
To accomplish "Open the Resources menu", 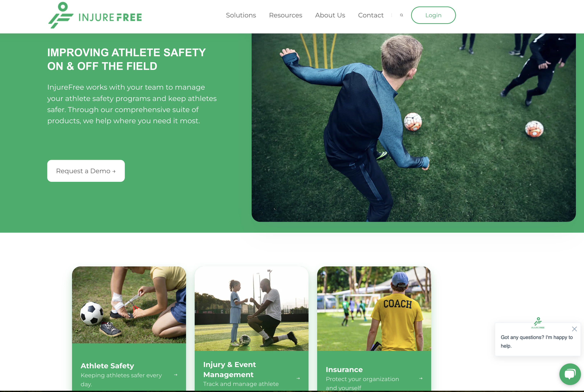I will 286,15.
